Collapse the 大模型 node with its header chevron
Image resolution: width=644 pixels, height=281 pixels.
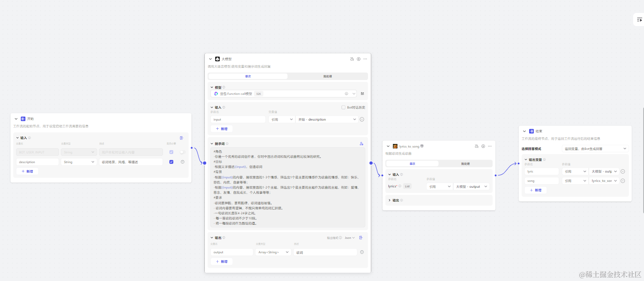(x=210, y=59)
